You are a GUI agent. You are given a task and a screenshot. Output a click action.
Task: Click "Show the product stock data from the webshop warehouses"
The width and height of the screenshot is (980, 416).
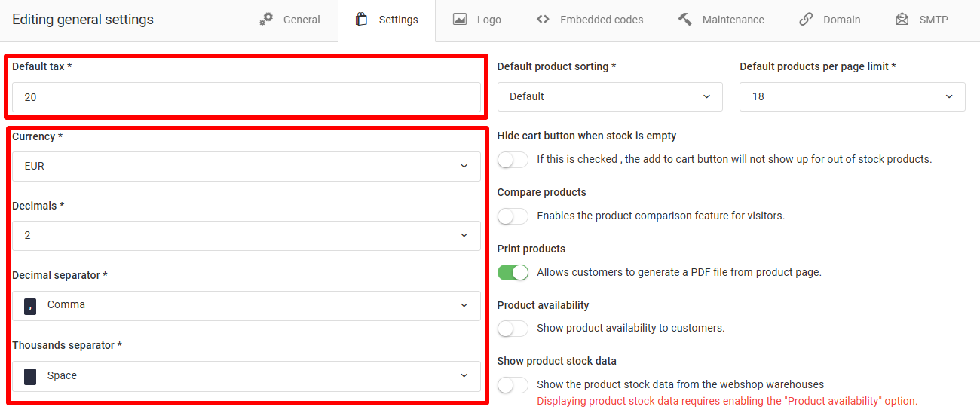coord(680,384)
